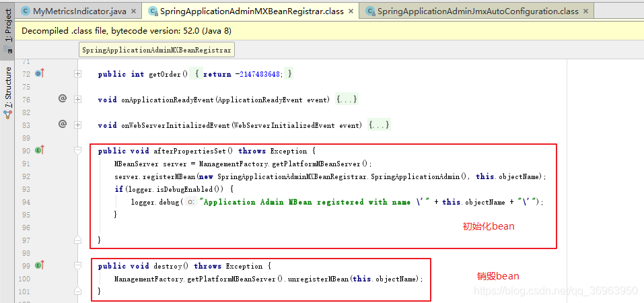Click fold end marker at line 97
Image resolution: width=644 pixels, height=303 pixels.
pos(78,239)
